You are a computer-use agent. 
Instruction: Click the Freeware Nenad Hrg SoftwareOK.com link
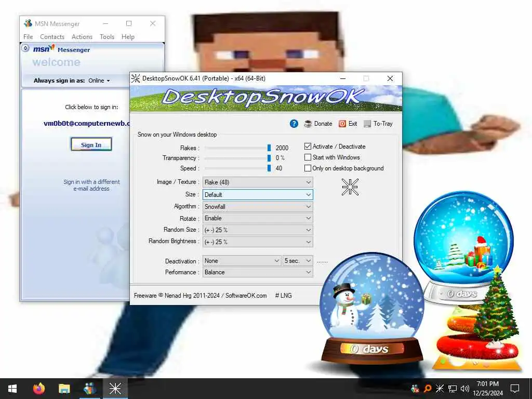pyautogui.click(x=200, y=296)
